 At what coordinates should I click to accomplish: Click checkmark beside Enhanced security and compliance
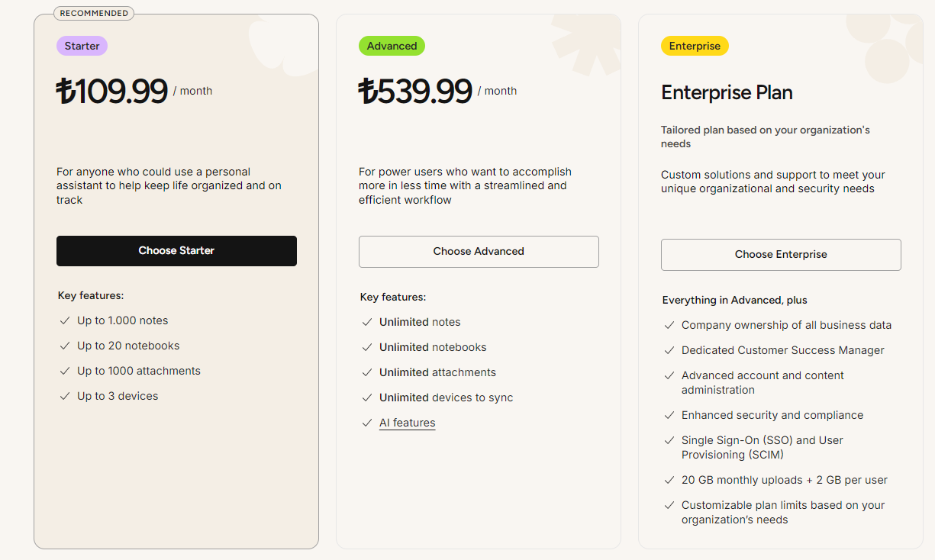(669, 416)
